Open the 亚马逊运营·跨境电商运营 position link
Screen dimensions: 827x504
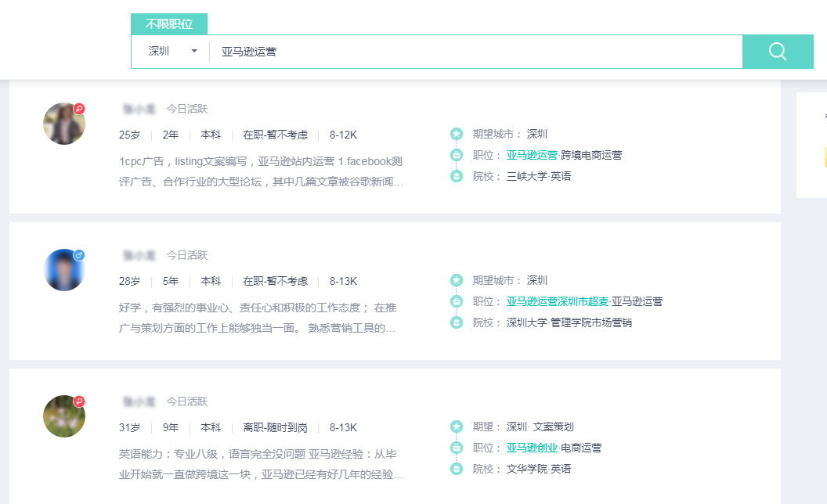[532, 155]
